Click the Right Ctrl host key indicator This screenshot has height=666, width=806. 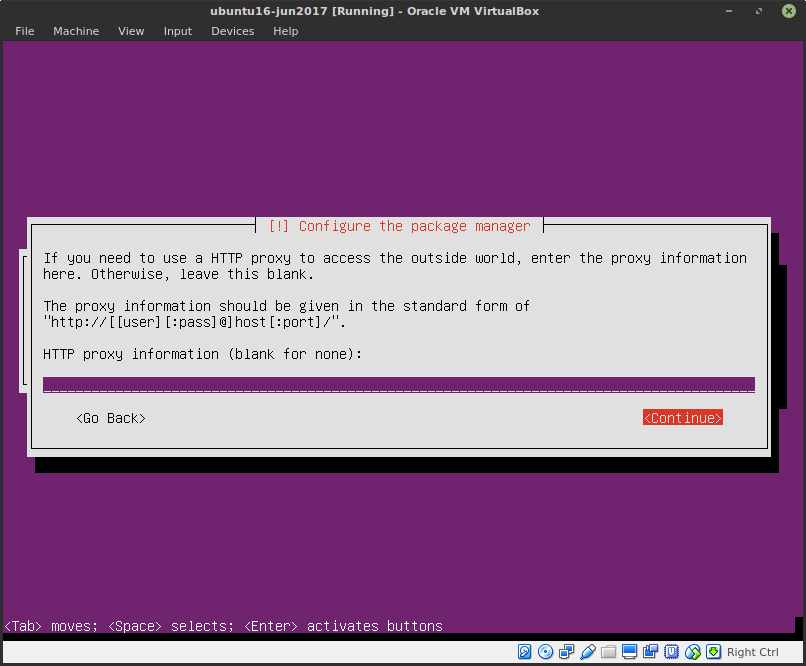(x=752, y=651)
